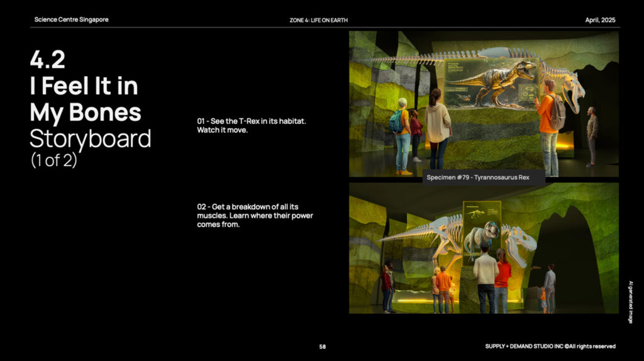Click the "(1 of 2)" page indicator

(x=53, y=160)
